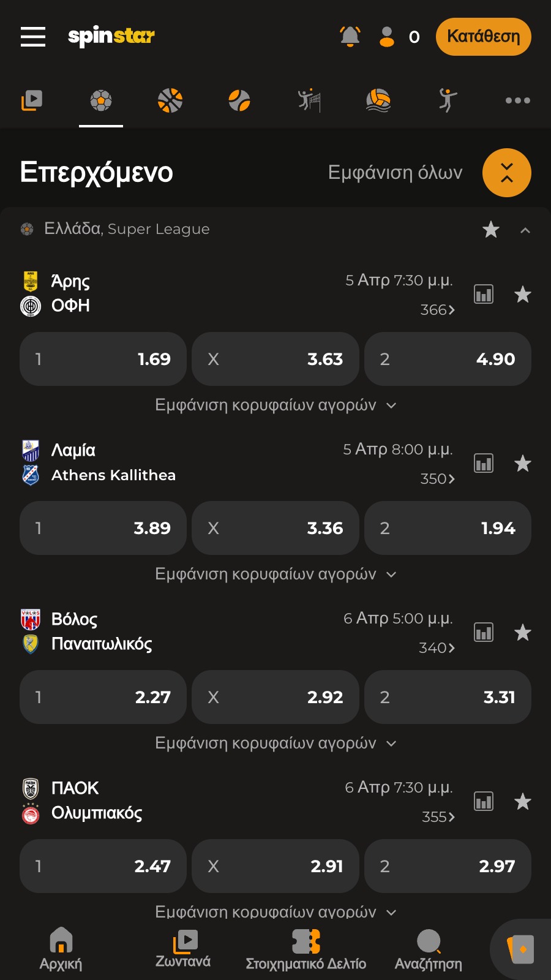The height and width of the screenshot is (980, 551).
Task: Open the floating bet slip icon
Action: (522, 949)
